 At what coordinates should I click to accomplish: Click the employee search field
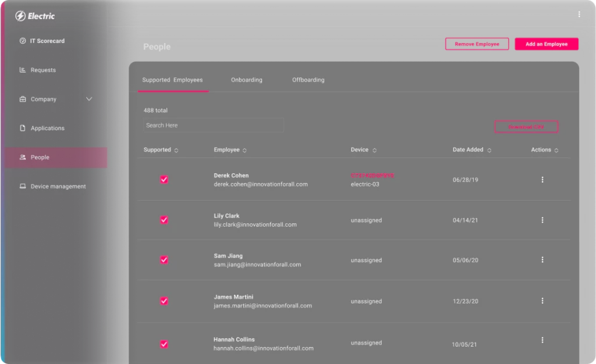tap(213, 125)
